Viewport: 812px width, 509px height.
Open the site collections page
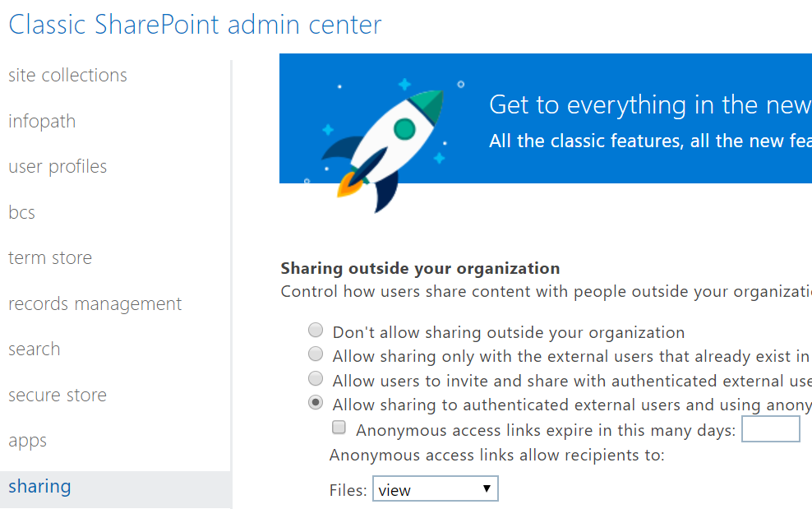(67, 76)
